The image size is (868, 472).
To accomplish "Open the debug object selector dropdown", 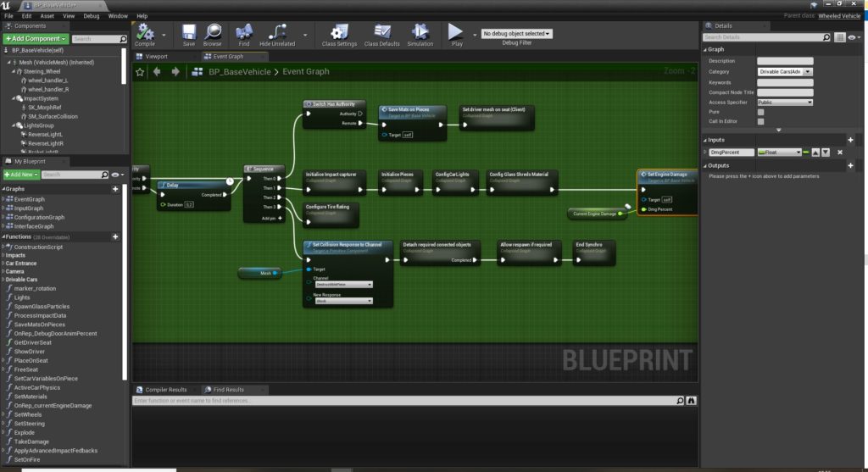I will [x=516, y=34].
